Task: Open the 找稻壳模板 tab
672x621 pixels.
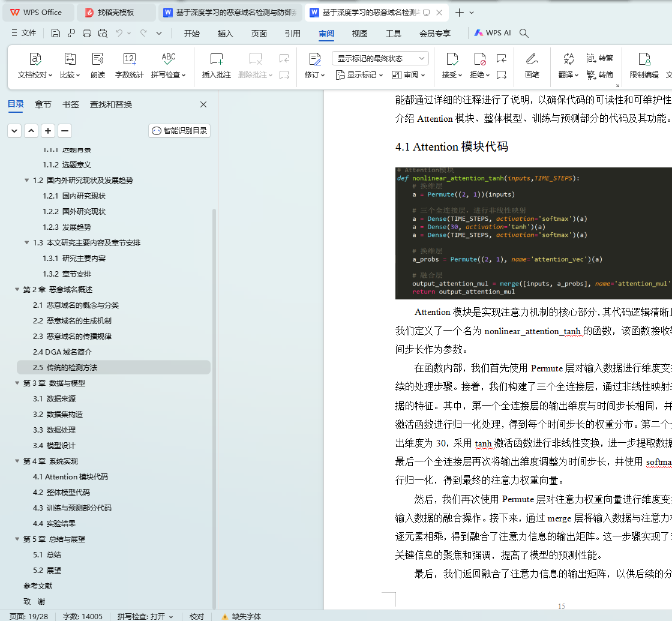Action: pos(116,13)
